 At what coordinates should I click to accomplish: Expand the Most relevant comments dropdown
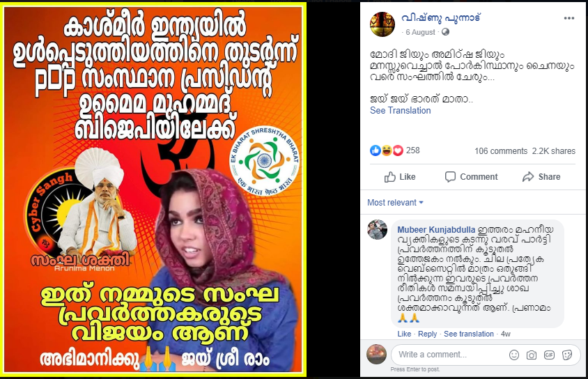[395, 203]
